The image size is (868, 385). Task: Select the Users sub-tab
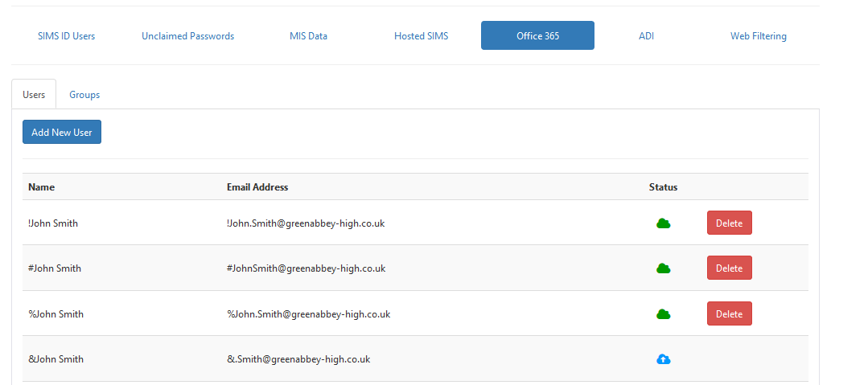tap(34, 95)
